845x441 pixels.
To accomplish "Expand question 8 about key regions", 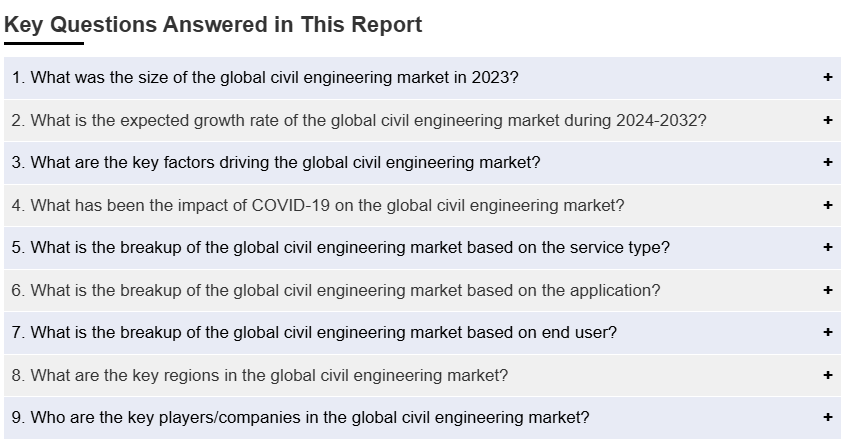I will (260, 375).
